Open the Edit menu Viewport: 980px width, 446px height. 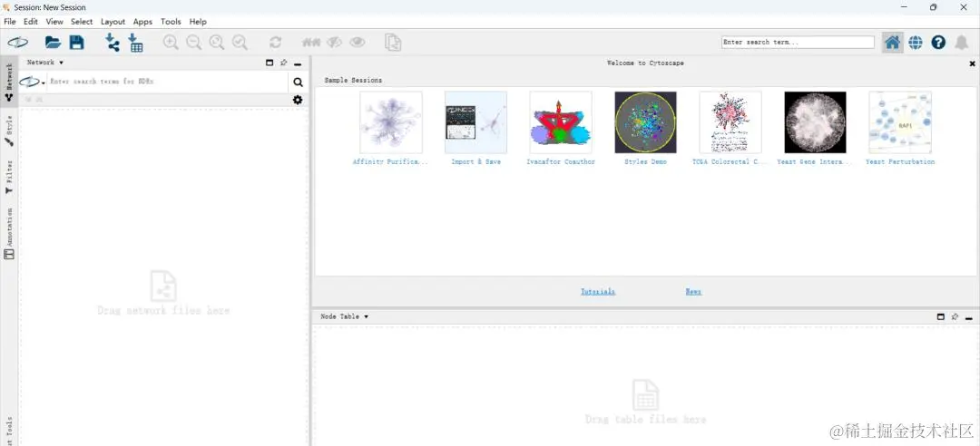point(31,21)
